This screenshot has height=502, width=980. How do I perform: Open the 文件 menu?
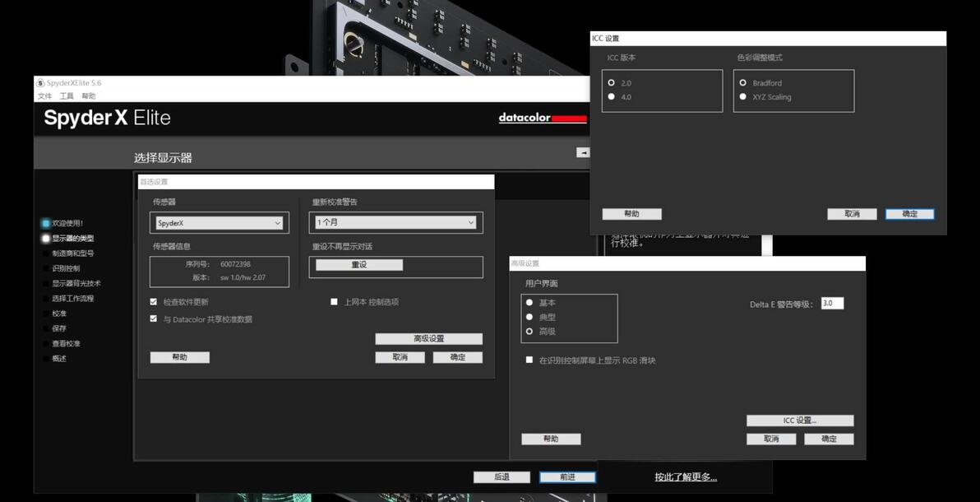pos(45,95)
